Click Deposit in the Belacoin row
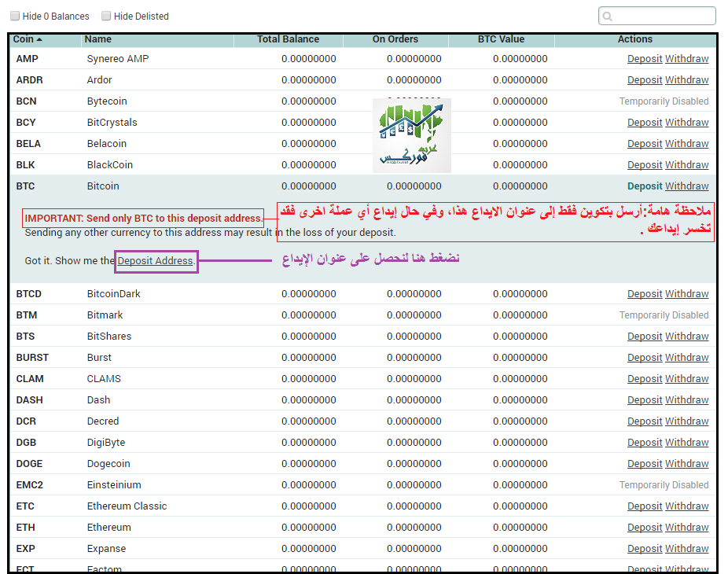Screen dimensions: 728x574 click(x=645, y=144)
